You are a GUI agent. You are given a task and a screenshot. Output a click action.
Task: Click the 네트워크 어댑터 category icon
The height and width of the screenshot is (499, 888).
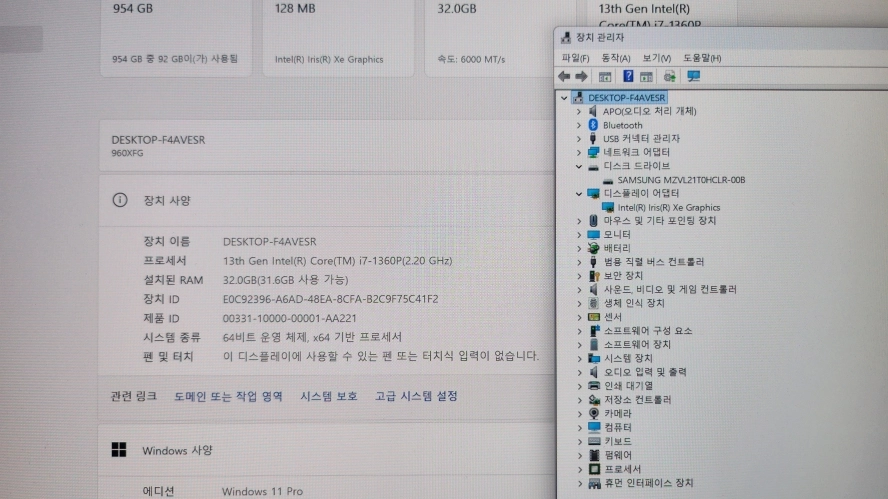coord(593,152)
